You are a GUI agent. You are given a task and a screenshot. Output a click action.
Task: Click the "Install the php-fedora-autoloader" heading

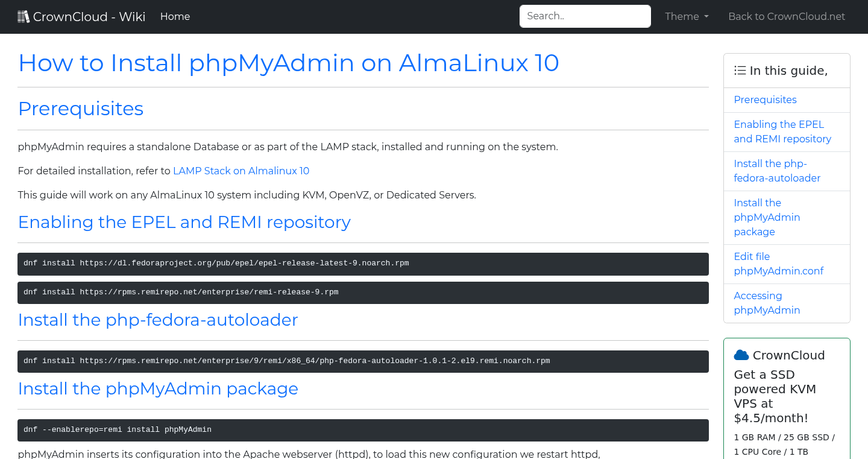point(157,320)
